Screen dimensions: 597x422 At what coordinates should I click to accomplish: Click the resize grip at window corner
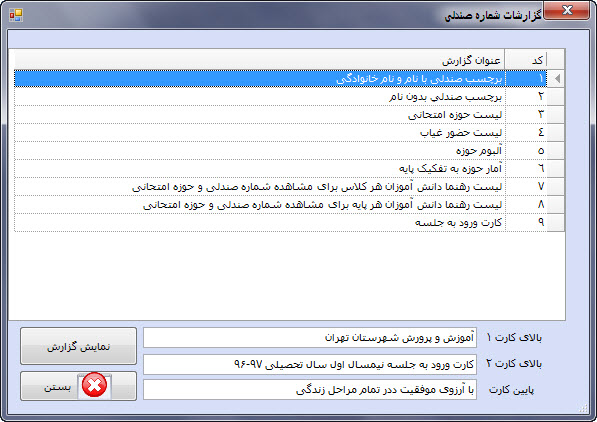point(583,408)
